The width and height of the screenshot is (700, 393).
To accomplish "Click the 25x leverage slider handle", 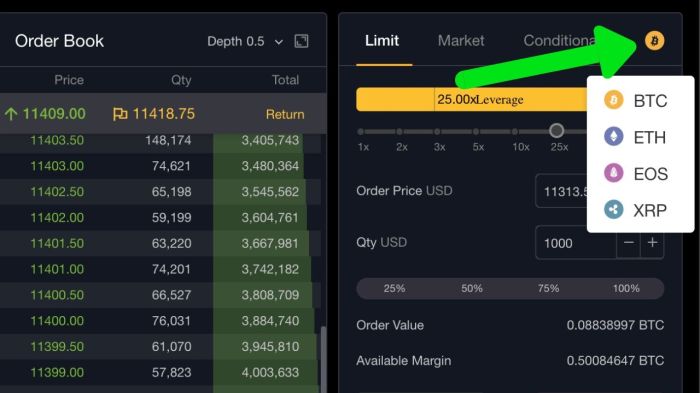I will 556,131.
